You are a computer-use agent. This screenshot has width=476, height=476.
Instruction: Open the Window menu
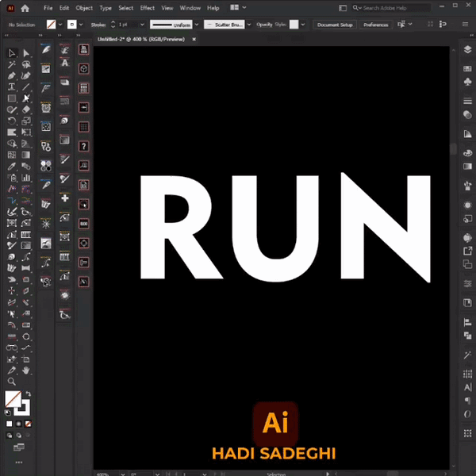[190, 8]
